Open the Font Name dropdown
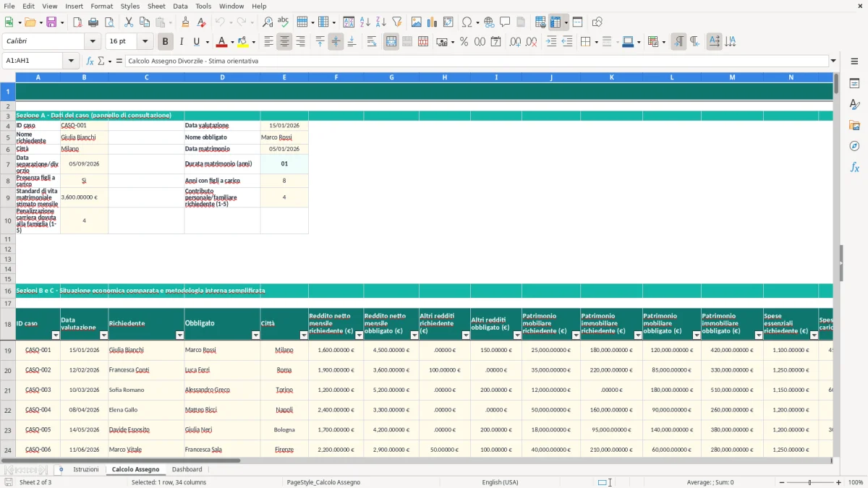The height and width of the screenshot is (488, 868). [x=92, y=42]
